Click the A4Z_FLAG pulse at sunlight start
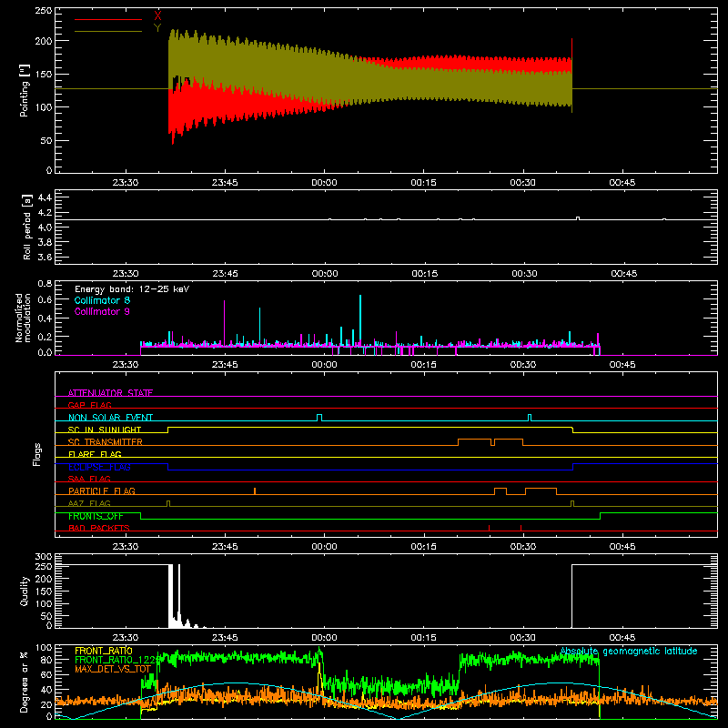Viewport: 728px width, 728px height. [x=168, y=504]
